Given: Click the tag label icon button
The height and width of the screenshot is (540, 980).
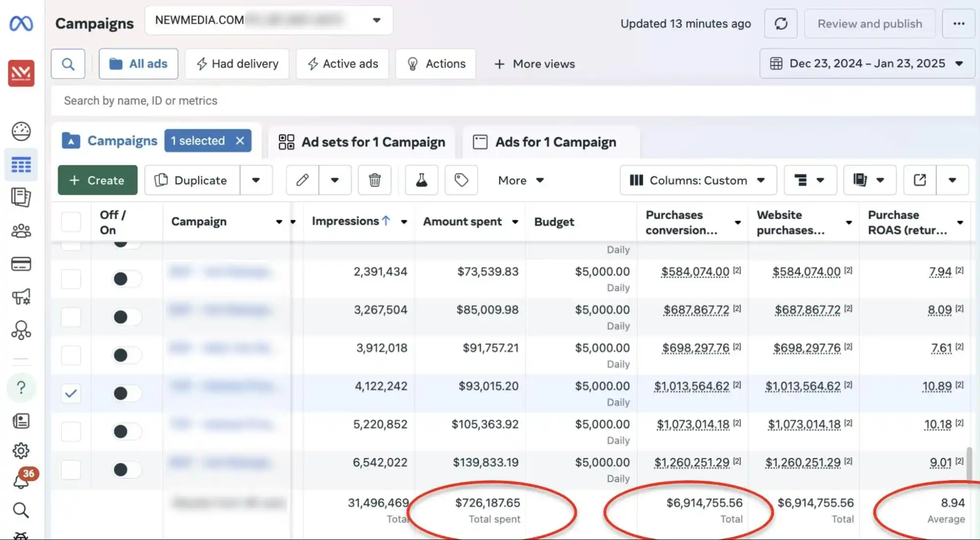Looking at the screenshot, I should 461,180.
